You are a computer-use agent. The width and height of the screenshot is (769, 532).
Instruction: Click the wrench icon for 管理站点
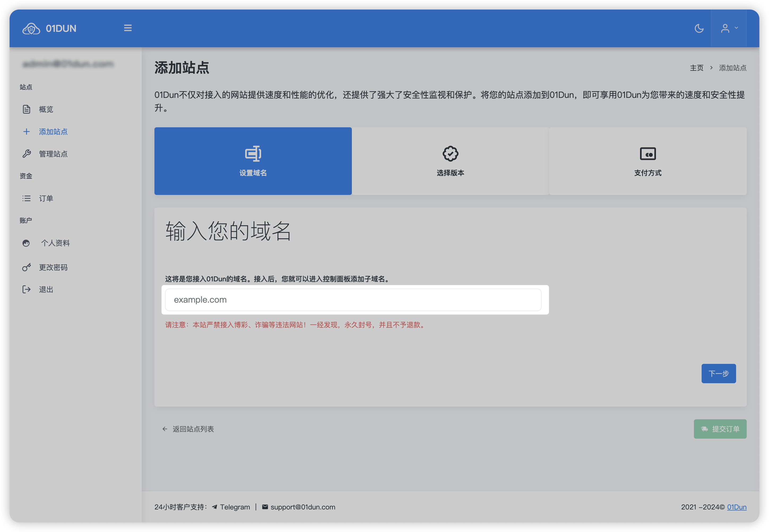[x=26, y=154]
